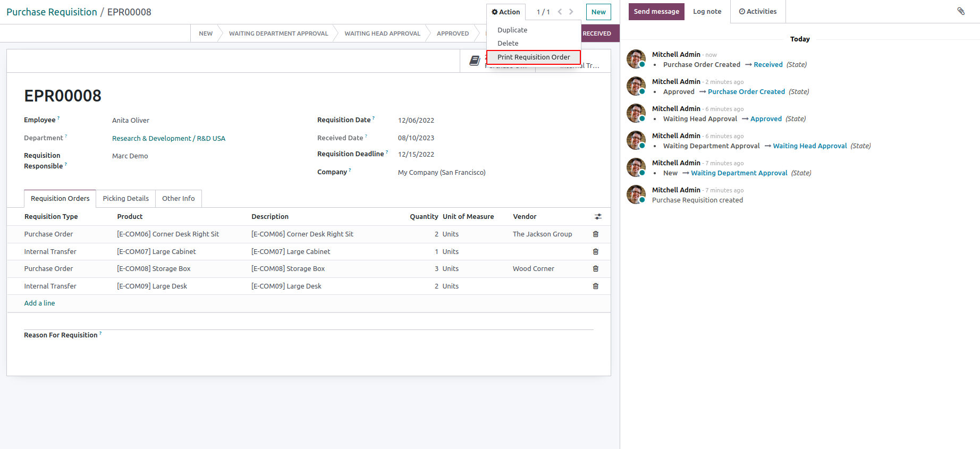Image resolution: width=980 pixels, height=449 pixels.
Task: Select Delete from Action menu
Action: click(x=508, y=44)
